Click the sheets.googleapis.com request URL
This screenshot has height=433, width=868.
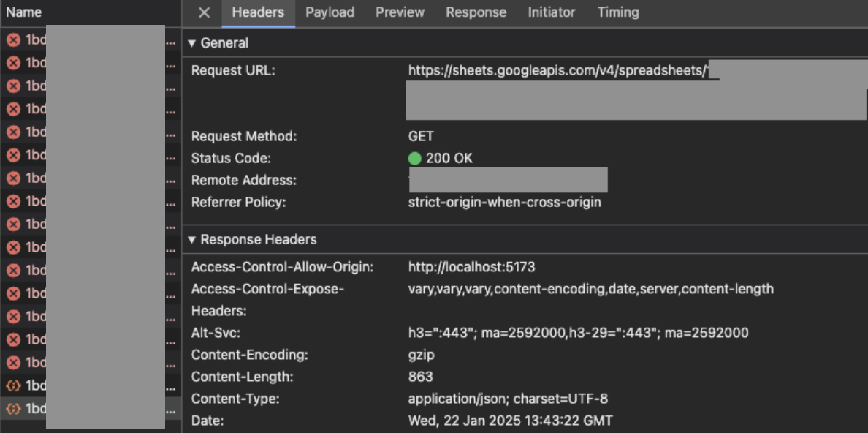[x=558, y=70]
